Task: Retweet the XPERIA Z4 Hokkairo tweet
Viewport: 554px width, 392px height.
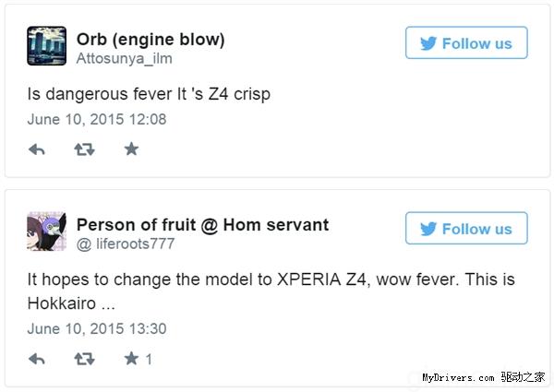Action: coord(84,358)
